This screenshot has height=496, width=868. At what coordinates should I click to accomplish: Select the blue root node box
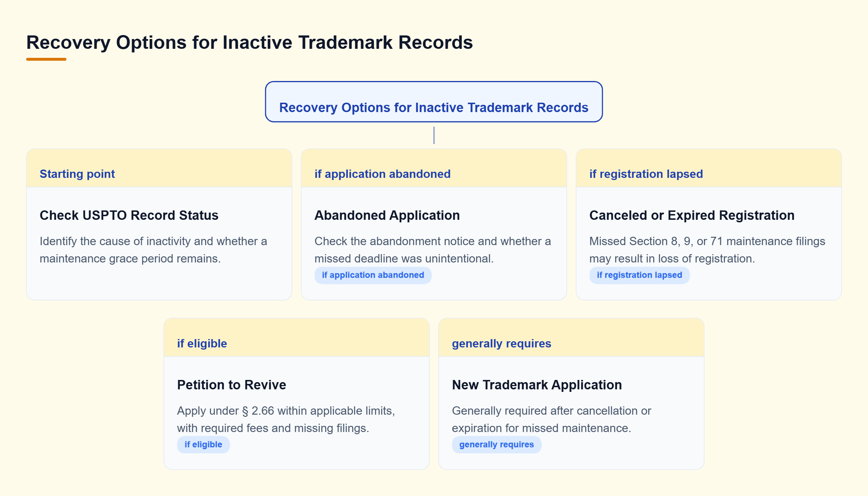[434, 102]
